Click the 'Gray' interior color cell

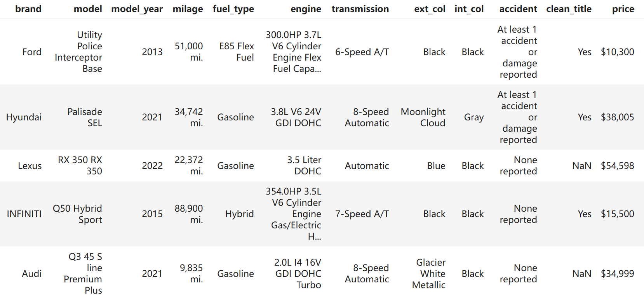473,117
